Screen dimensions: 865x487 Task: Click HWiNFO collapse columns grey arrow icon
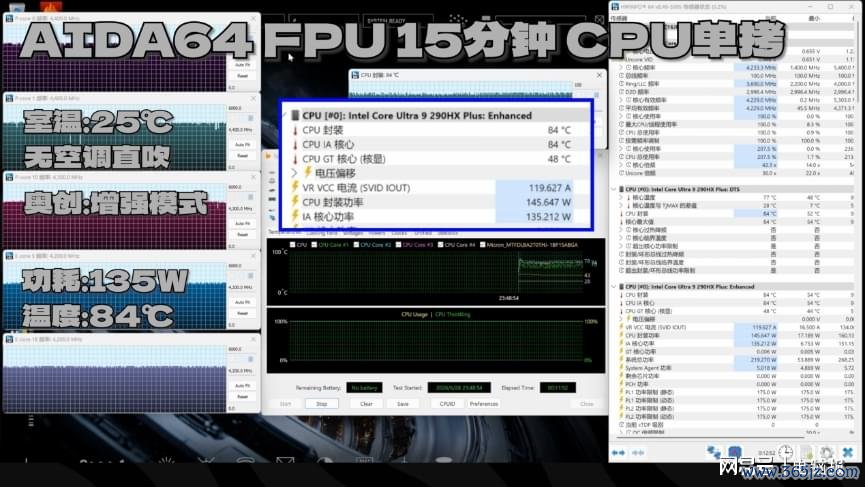pos(638,453)
